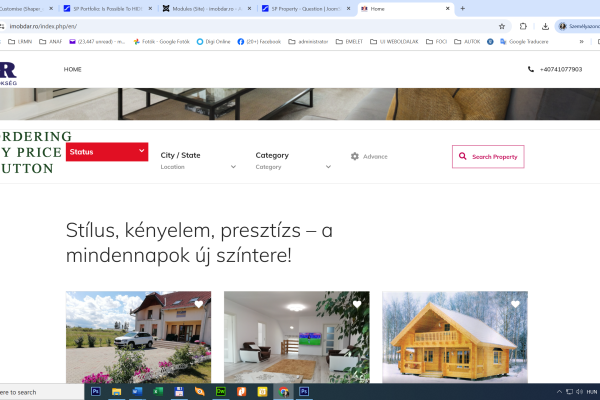
Task: Click the Advance gear icon
Action: pos(355,157)
